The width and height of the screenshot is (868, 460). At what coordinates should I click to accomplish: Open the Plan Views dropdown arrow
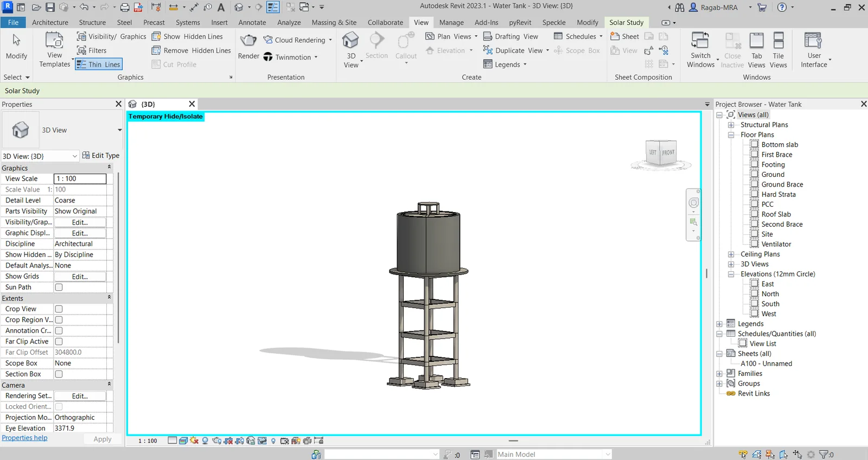click(476, 36)
